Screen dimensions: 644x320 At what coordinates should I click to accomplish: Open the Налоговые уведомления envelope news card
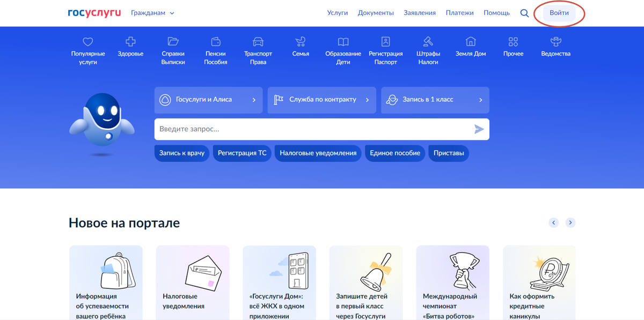pyautogui.click(x=193, y=282)
